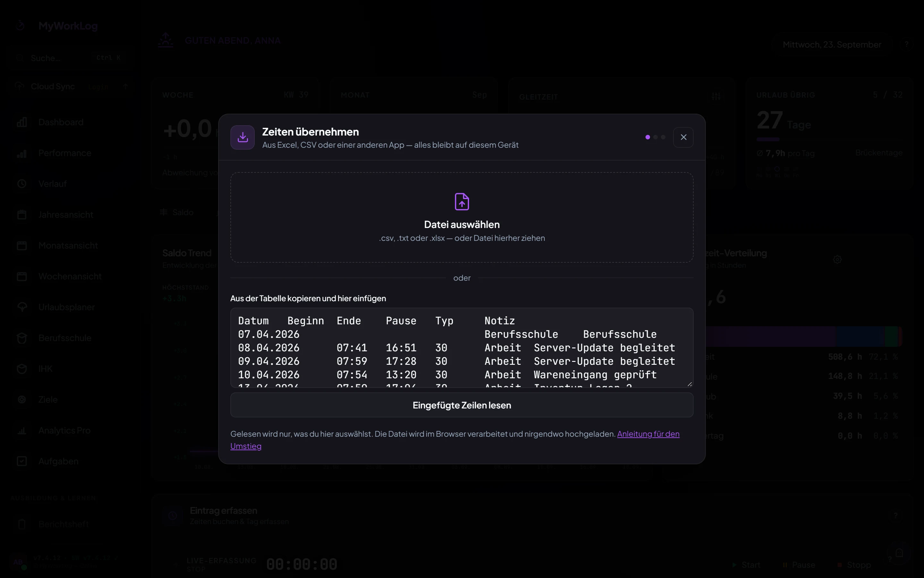Screen dimensions: 924x578
Task: Open Verlauf in the sidebar
Action: [52, 184]
